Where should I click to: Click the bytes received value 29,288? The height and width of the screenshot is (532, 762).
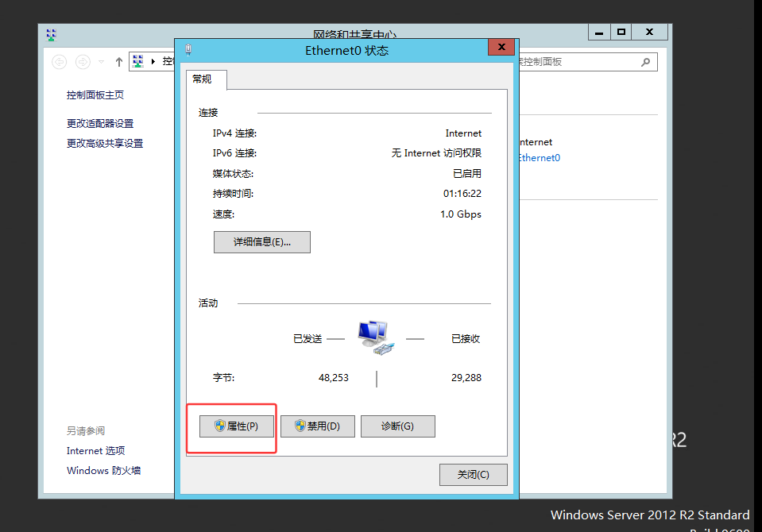(466, 378)
